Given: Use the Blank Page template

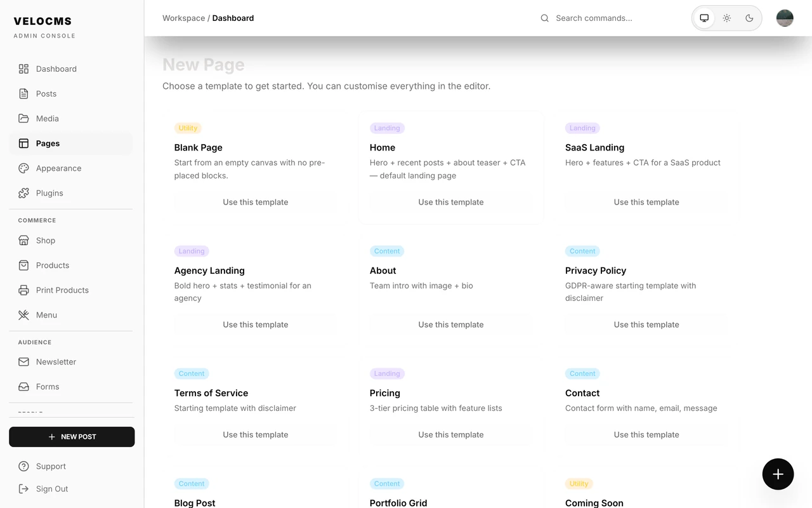Looking at the screenshot, I should [x=256, y=202].
